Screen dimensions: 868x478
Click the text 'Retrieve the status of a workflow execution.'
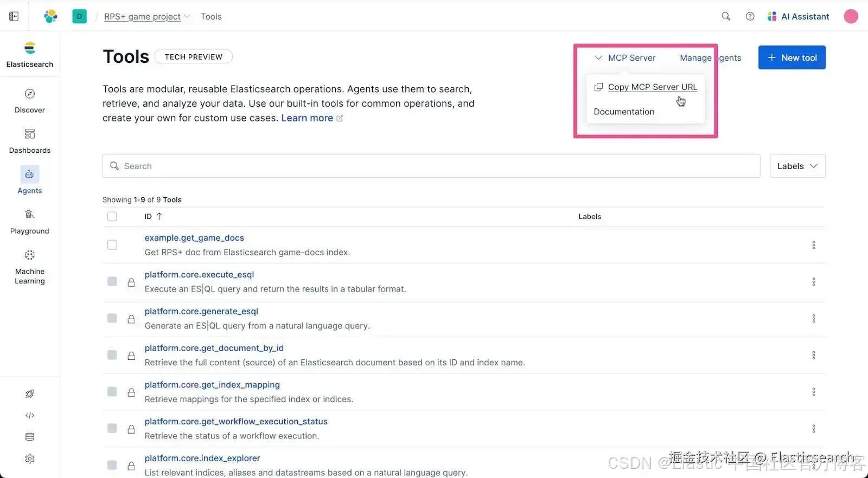pos(232,436)
